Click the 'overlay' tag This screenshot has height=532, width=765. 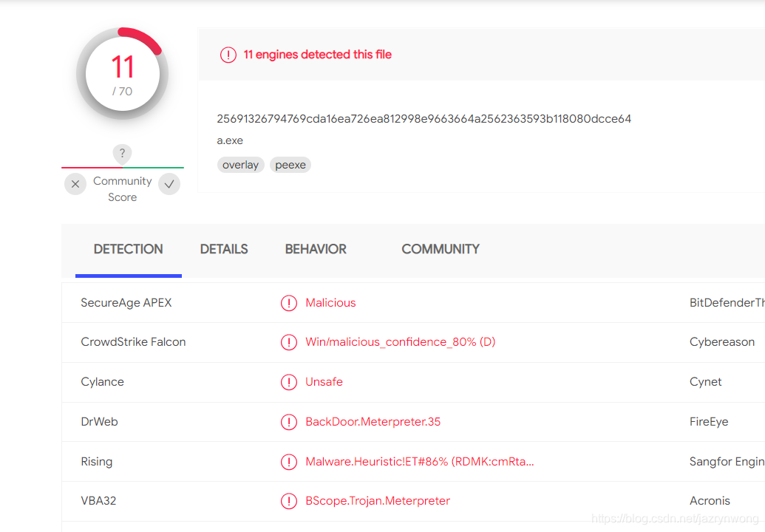coord(240,165)
